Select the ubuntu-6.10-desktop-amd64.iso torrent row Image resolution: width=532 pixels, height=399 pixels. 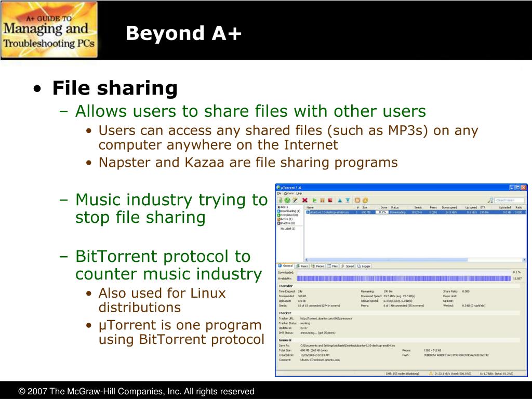[416, 212]
